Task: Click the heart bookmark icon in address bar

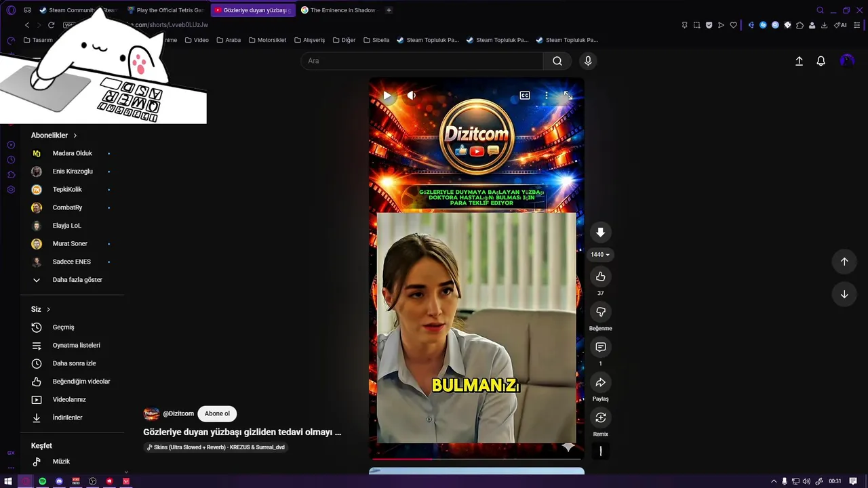Action: pyautogui.click(x=733, y=25)
